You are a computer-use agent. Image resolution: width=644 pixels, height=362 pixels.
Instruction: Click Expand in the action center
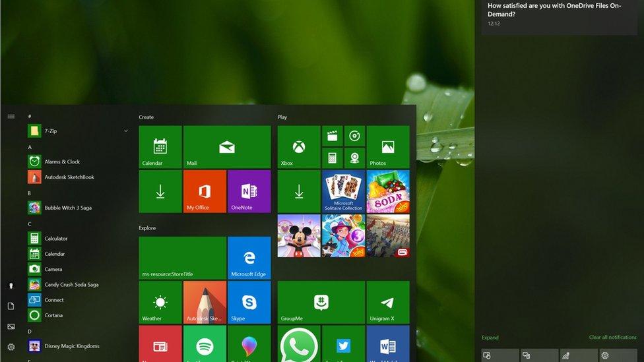(490, 338)
